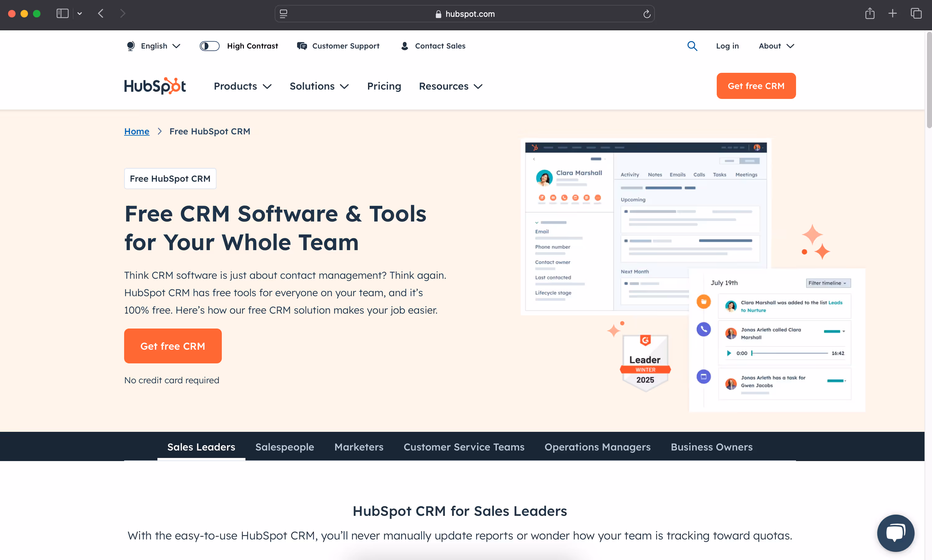Select the Sales Leaders tab
Viewport: 932px width, 560px height.
coord(201,447)
